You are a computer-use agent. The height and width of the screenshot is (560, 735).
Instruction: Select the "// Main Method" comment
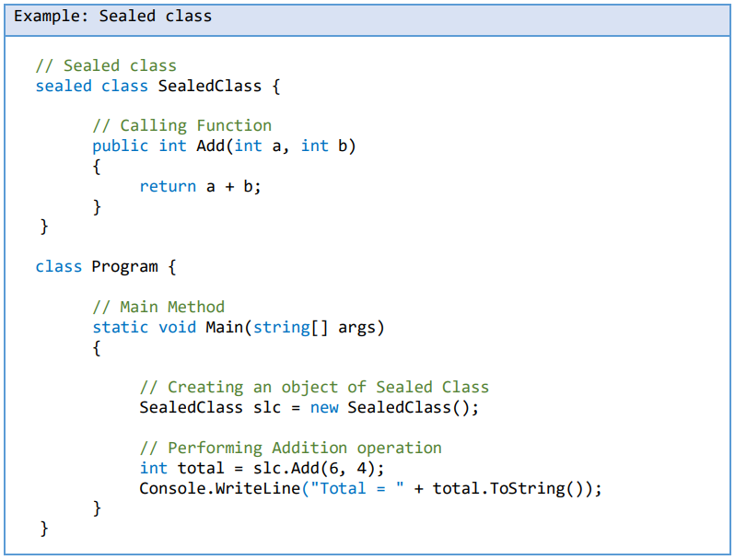[157, 307]
